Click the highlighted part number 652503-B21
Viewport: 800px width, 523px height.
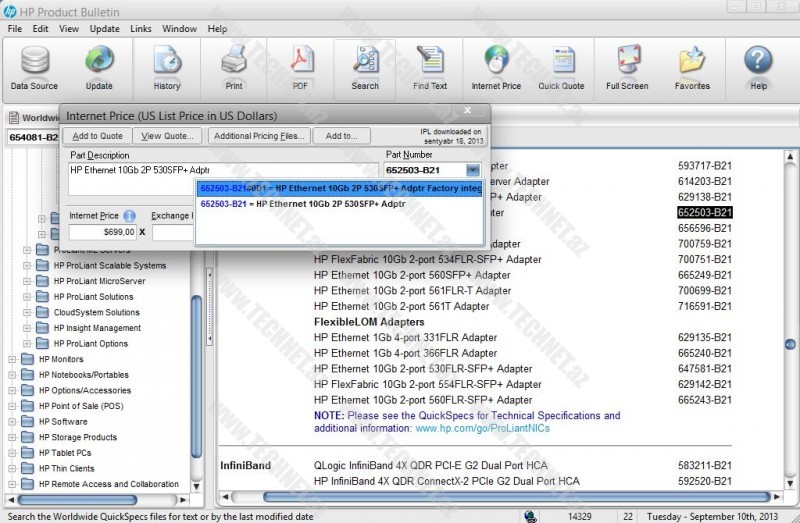[x=705, y=213]
